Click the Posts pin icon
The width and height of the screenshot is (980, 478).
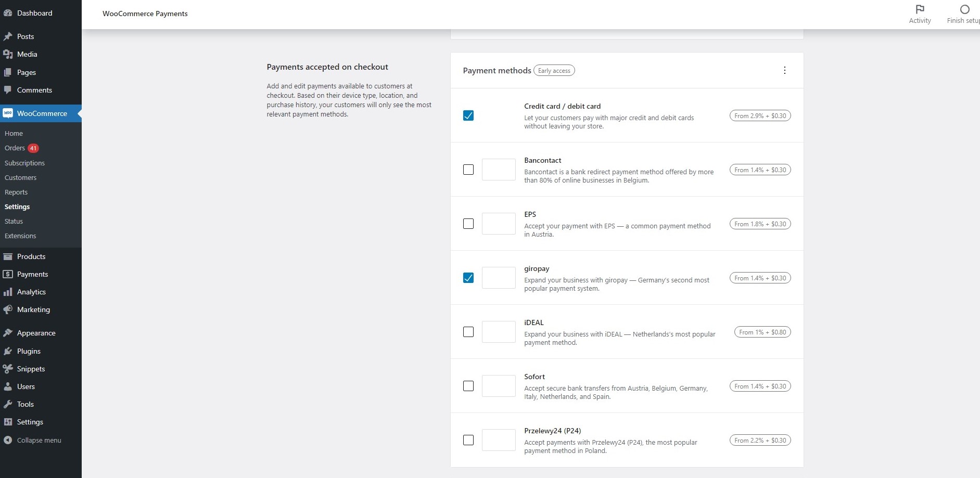coord(8,36)
